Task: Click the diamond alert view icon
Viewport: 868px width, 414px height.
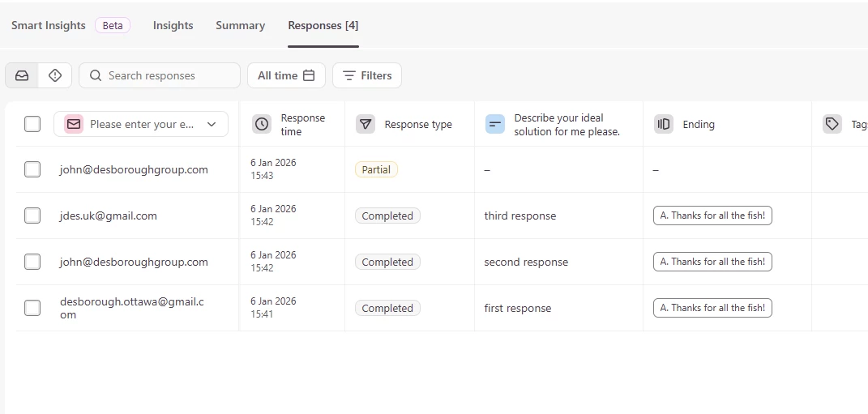Action: tap(55, 75)
